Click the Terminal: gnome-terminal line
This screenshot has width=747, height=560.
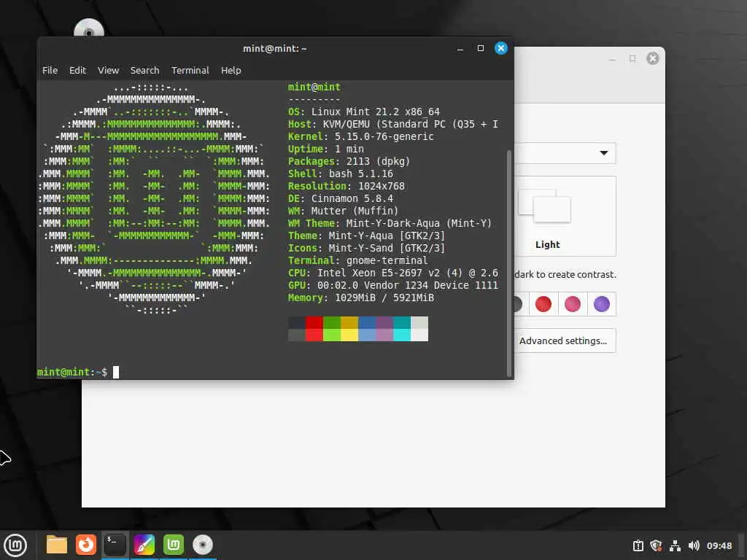tap(357, 260)
